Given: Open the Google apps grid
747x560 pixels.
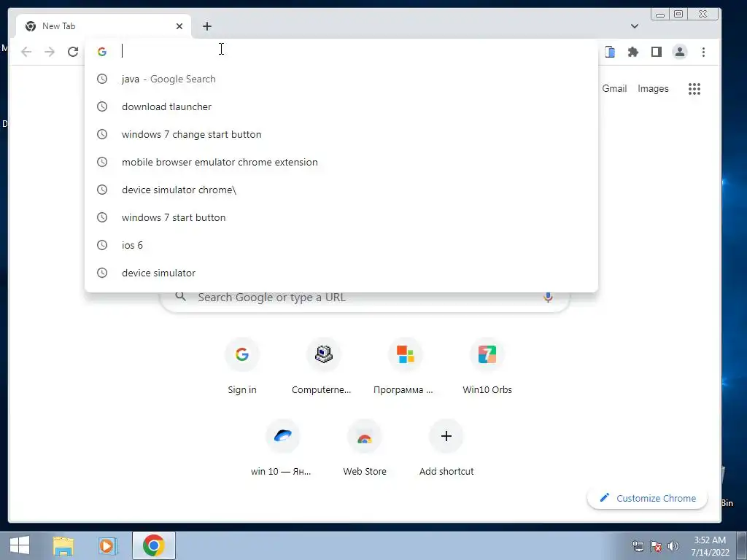Looking at the screenshot, I should (694, 88).
